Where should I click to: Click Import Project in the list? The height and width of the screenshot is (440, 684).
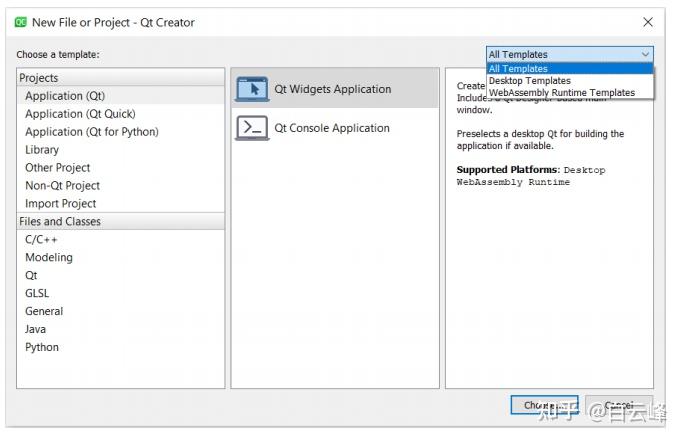pyautogui.click(x=62, y=204)
